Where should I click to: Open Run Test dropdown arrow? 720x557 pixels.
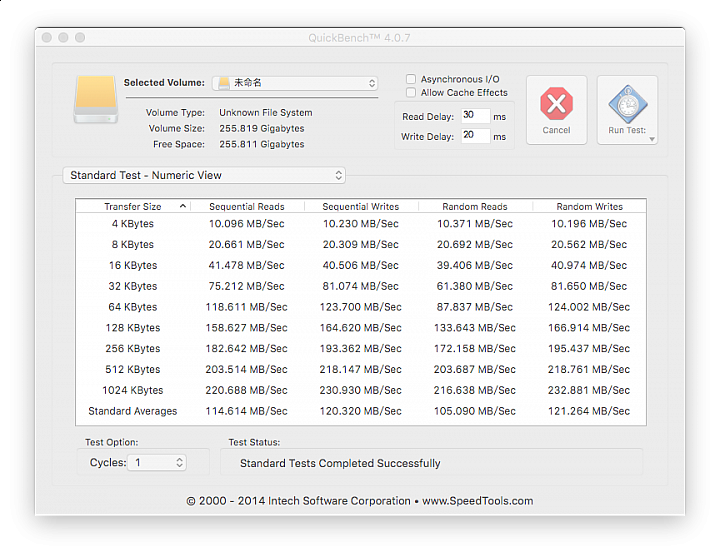652,139
